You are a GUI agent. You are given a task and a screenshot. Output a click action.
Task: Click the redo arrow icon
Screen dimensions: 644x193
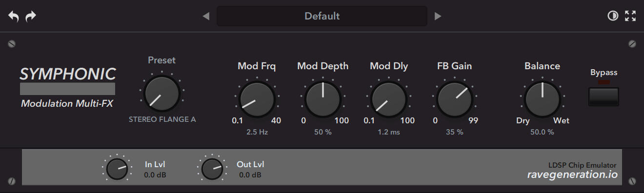(x=31, y=16)
